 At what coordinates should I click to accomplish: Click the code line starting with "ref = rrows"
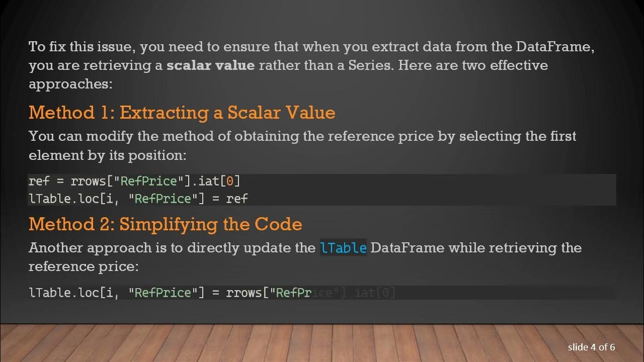134,181
